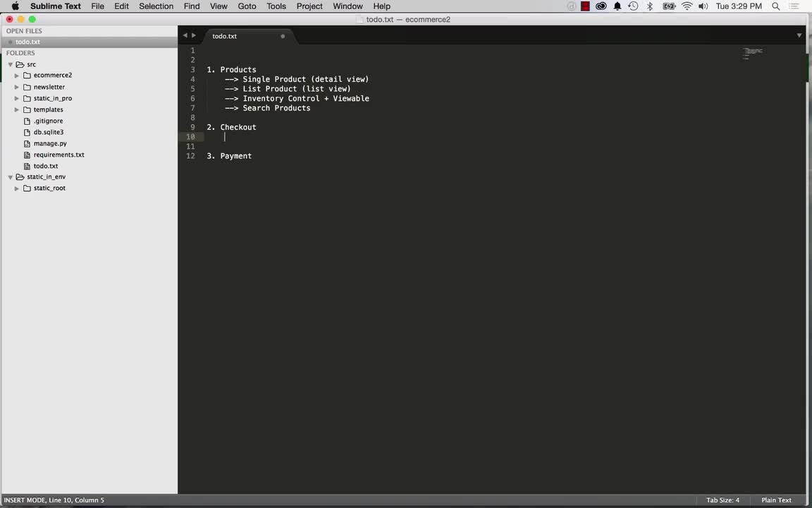Go to previous tab with left arrow
The height and width of the screenshot is (508, 812).
[185, 36]
